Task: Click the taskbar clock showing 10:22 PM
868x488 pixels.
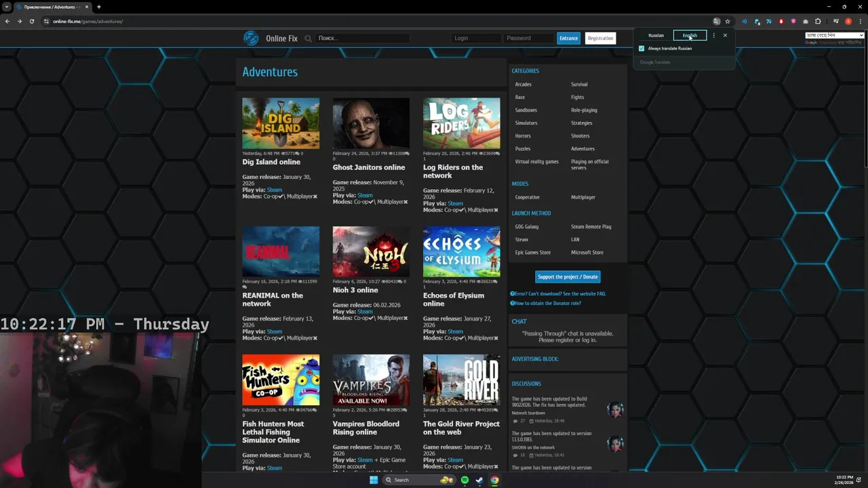Action: coord(845,480)
